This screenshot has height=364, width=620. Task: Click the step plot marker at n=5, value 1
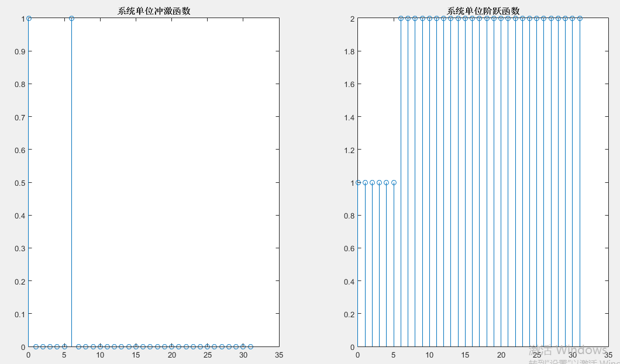click(394, 183)
